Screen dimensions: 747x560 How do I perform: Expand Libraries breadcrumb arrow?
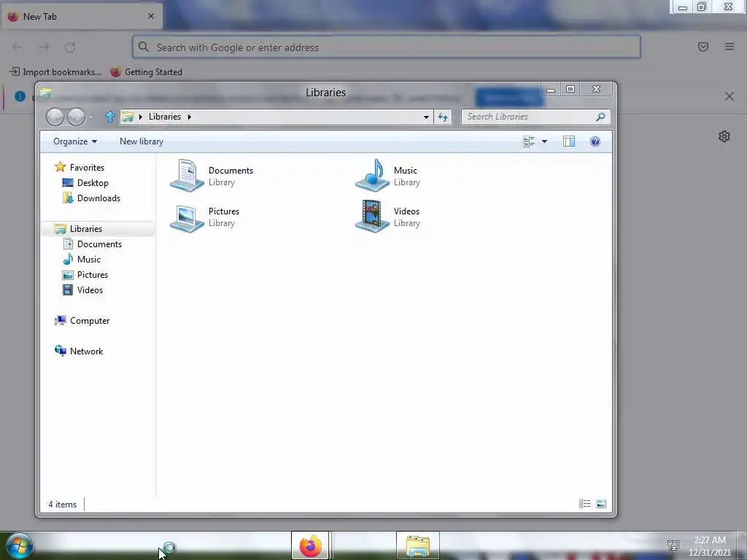click(189, 117)
